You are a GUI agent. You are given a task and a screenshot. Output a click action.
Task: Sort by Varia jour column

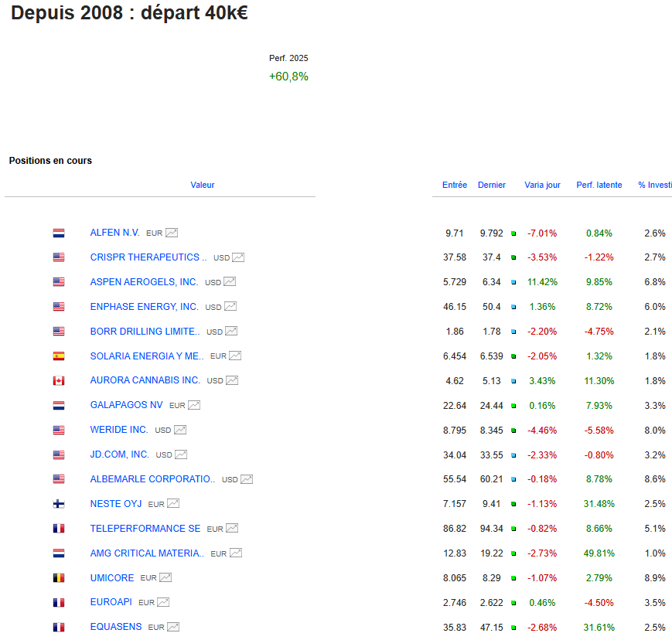click(542, 185)
